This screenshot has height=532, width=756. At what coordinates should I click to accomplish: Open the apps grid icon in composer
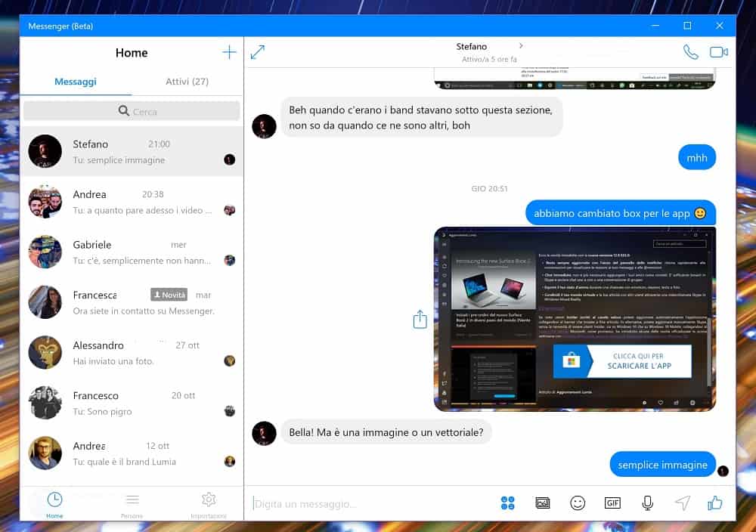[508, 503]
